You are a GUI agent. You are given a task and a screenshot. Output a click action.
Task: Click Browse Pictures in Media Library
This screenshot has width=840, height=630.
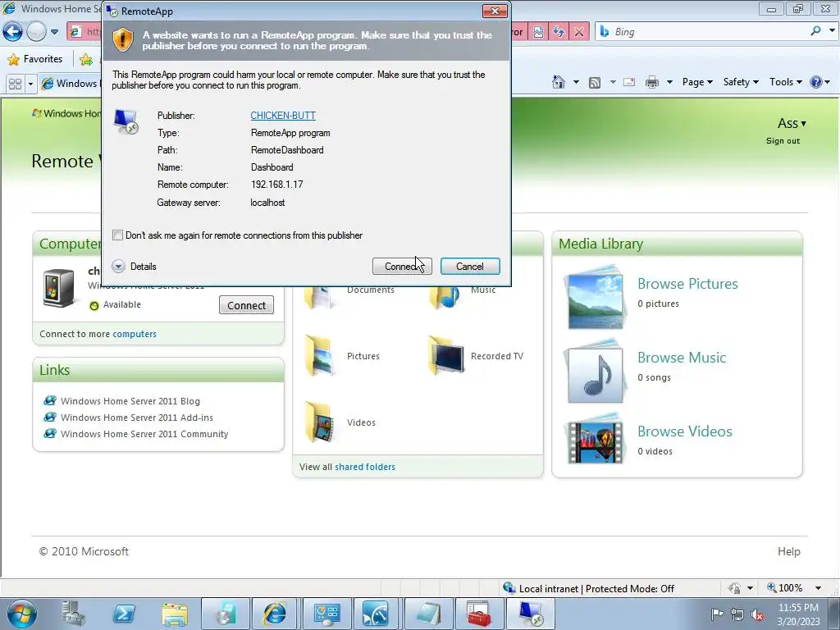(687, 283)
